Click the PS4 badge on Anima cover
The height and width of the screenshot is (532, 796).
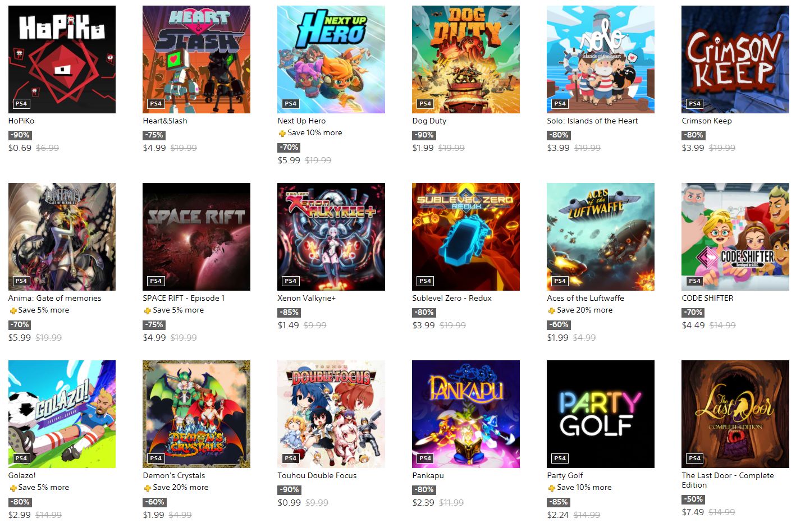click(21, 281)
